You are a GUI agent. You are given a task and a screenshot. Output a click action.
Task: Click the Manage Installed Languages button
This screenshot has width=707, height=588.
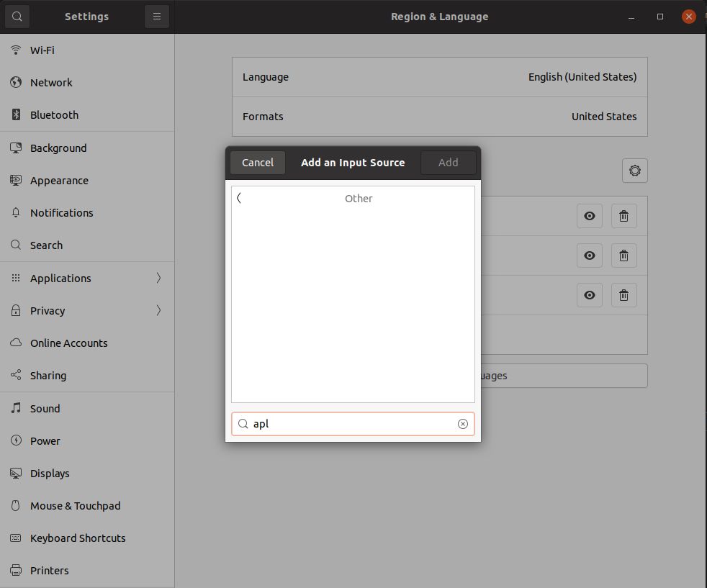pyautogui.click(x=564, y=376)
